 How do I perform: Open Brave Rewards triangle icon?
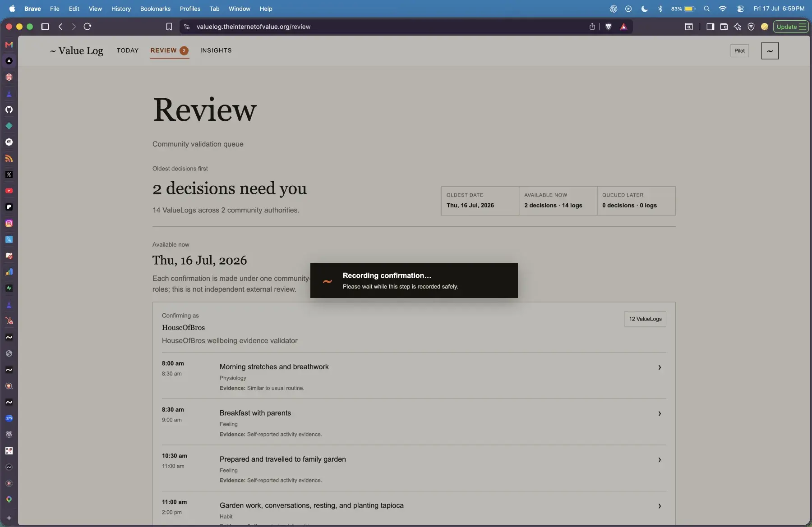623,27
